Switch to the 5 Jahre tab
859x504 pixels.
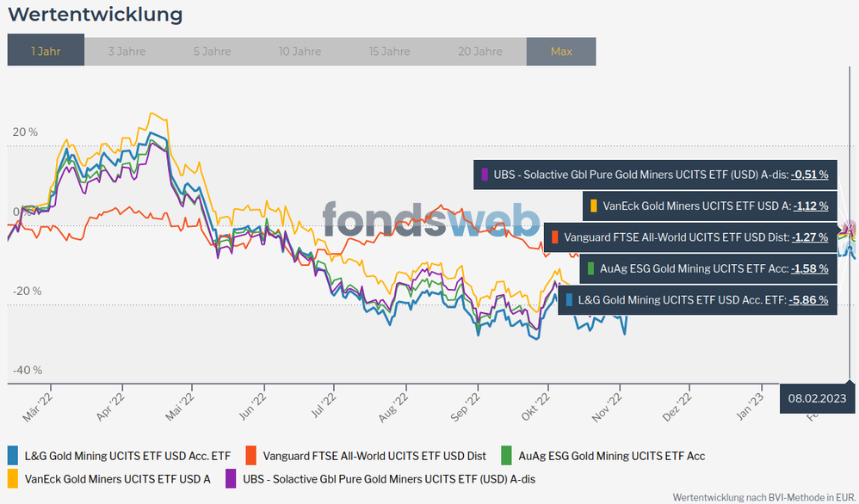[x=212, y=51]
